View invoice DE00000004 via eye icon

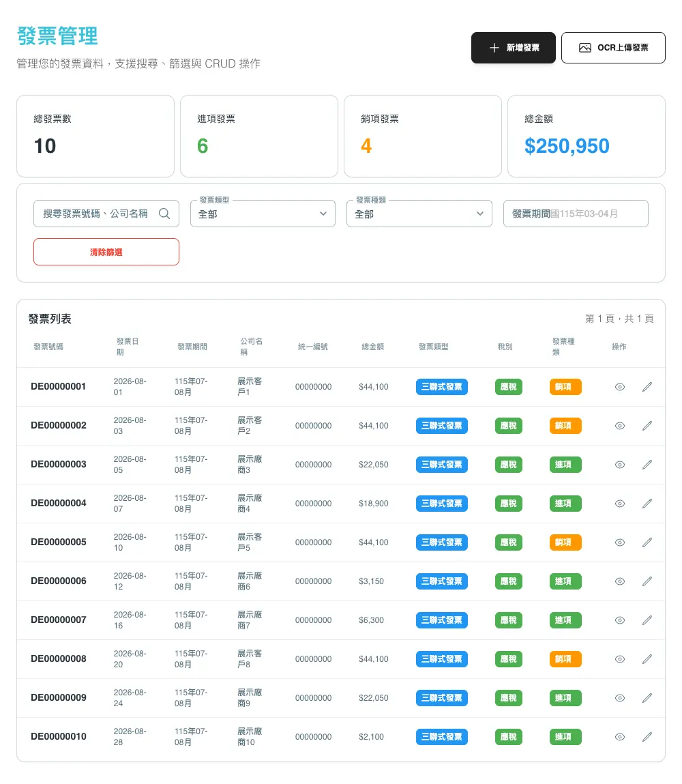coord(619,504)
